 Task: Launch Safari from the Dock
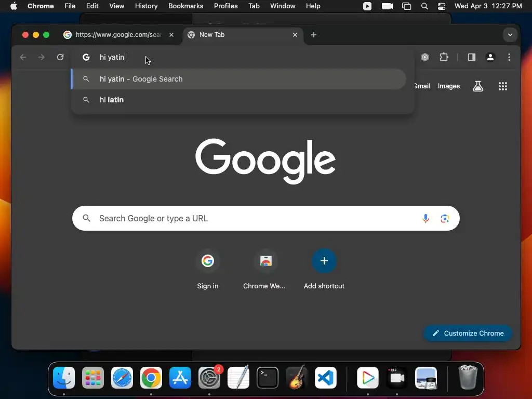[x=122, y=378]
